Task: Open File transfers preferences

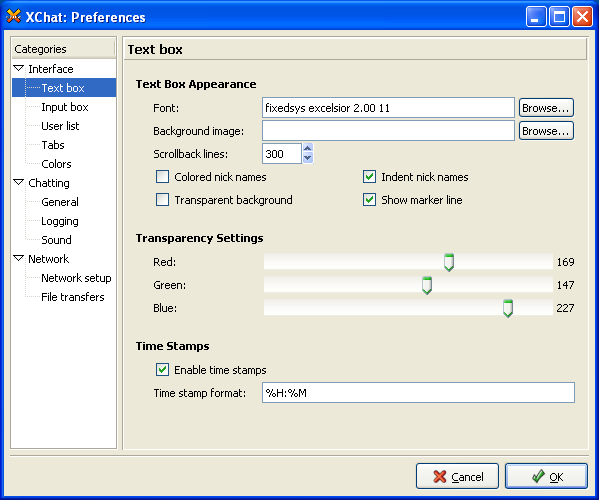Action: point(73,297)
